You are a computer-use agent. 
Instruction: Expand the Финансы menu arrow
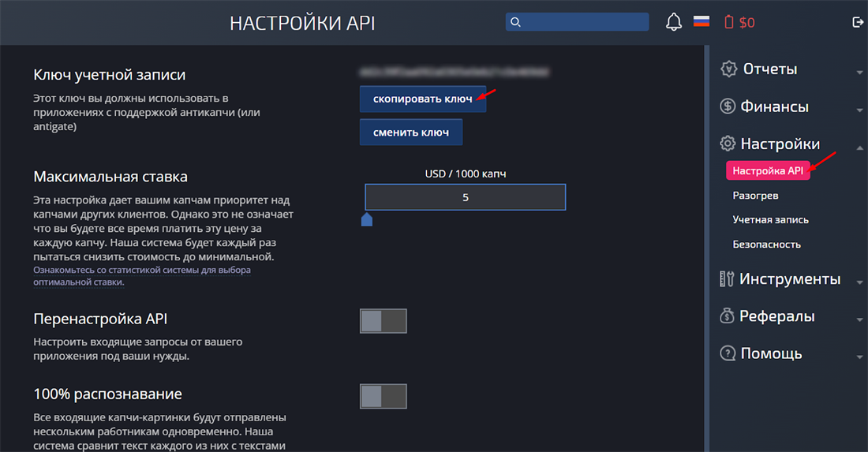[x=859, y=110]
